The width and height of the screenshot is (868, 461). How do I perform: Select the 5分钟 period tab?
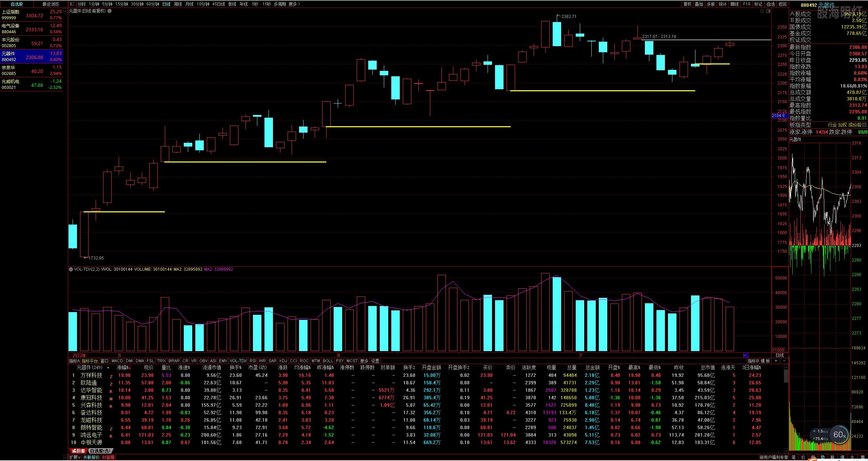coord(107,4)
